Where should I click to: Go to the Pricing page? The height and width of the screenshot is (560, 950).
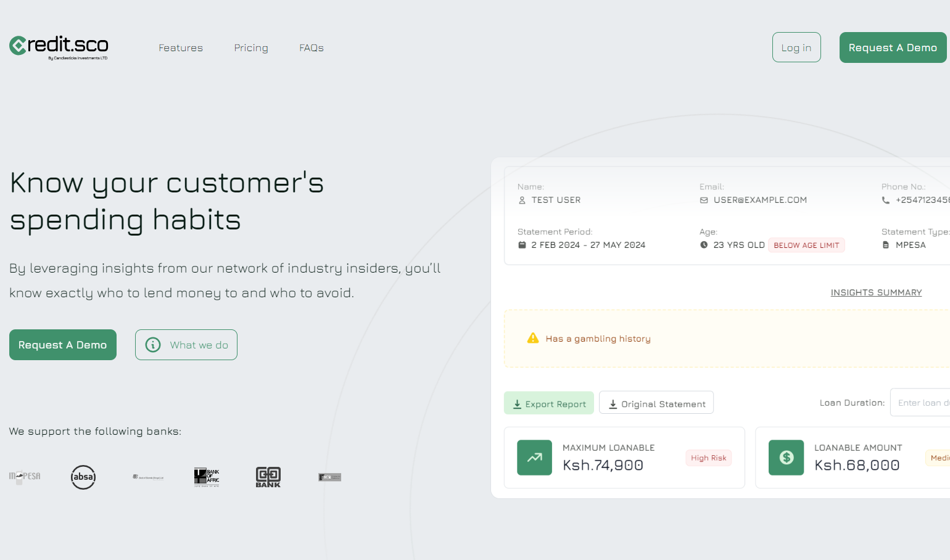(x=251, y=48)
